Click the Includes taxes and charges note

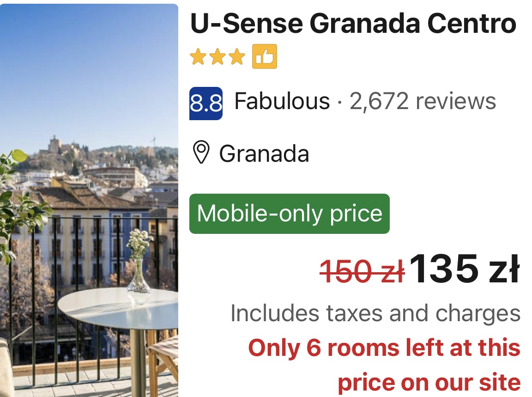[375, 313]
